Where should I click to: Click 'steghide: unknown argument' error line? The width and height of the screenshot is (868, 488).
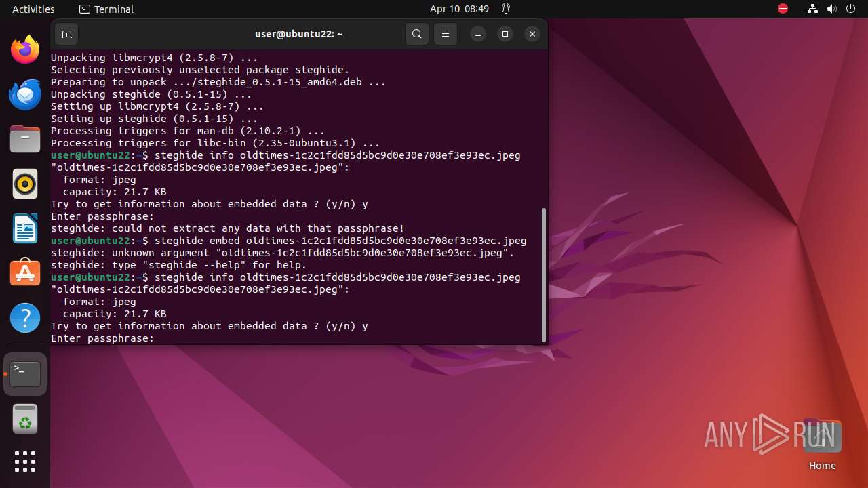point(282,253)
